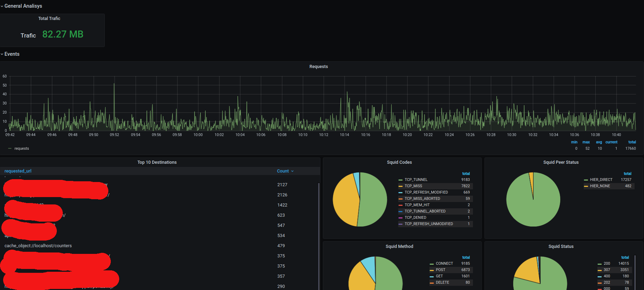The height and width of the screenshot is (290, 644).
Task: Toggle the TCP_REFRESH_UNMODIFIED series label
Action: point(429,224)
